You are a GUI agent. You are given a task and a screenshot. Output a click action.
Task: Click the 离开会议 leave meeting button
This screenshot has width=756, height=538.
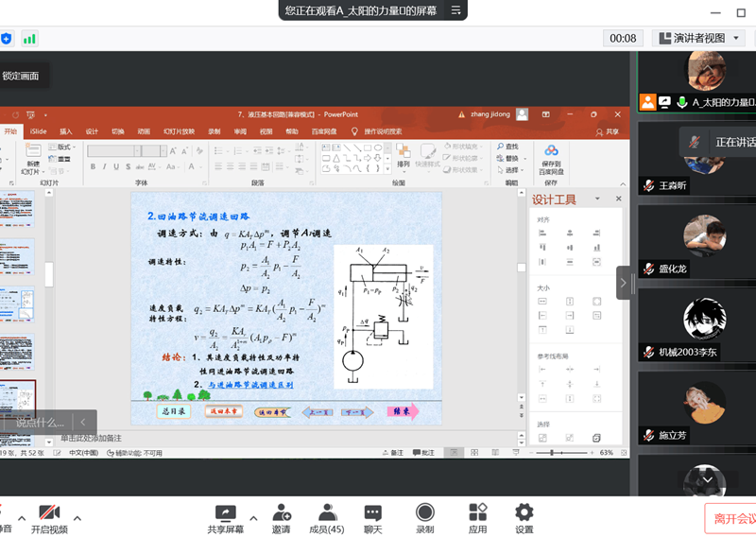[731, 518]
